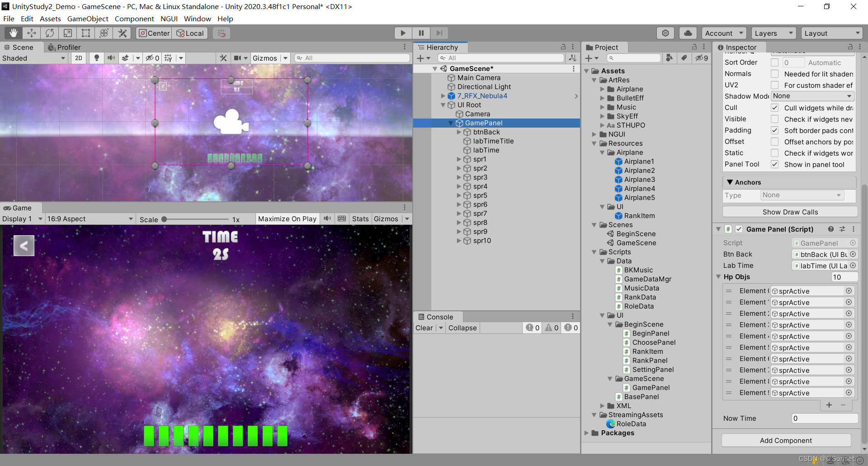
Task: Select the Rect tool
Action: point(86,33)
